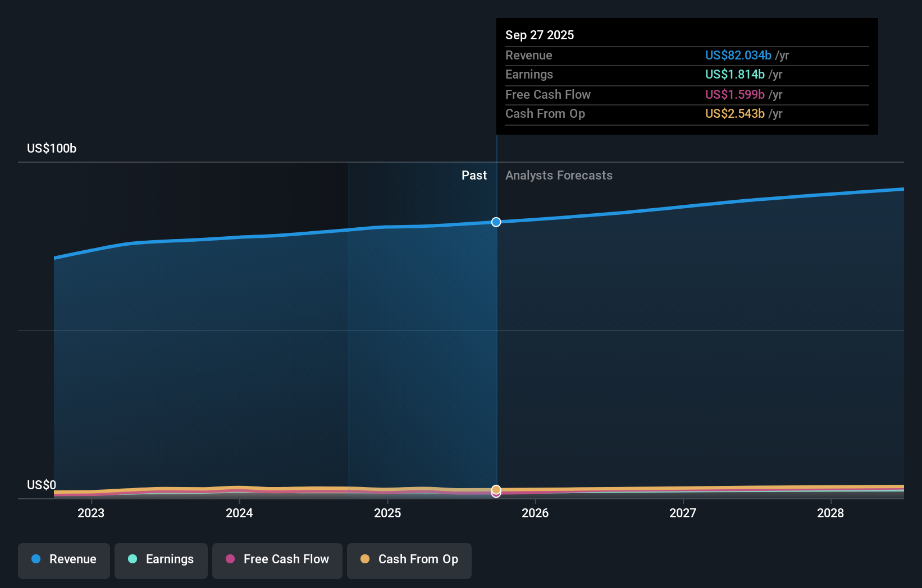Click the orange Cash From Op legend dot
The width and height of the screenshot is (922, 588).
tap(365, 559)
